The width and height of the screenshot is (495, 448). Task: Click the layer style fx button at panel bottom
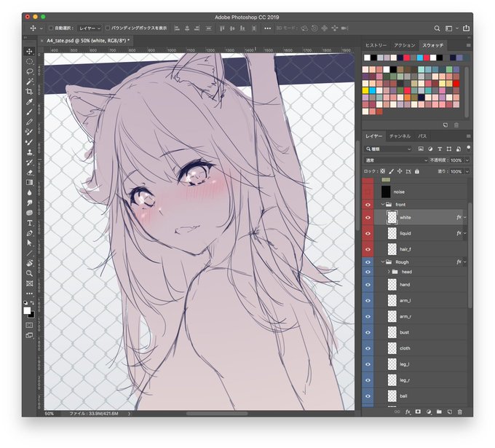[408, 412]
